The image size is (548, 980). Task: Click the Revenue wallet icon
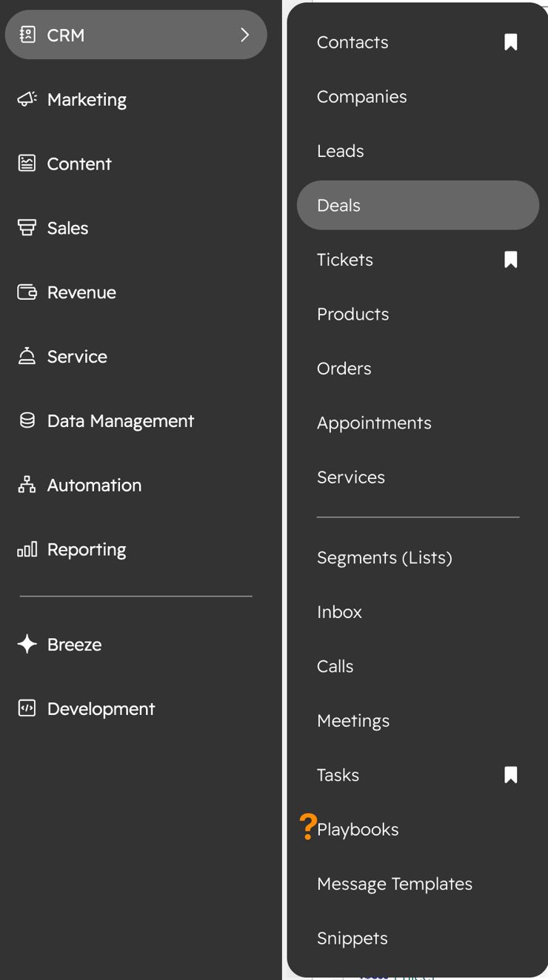27,292
